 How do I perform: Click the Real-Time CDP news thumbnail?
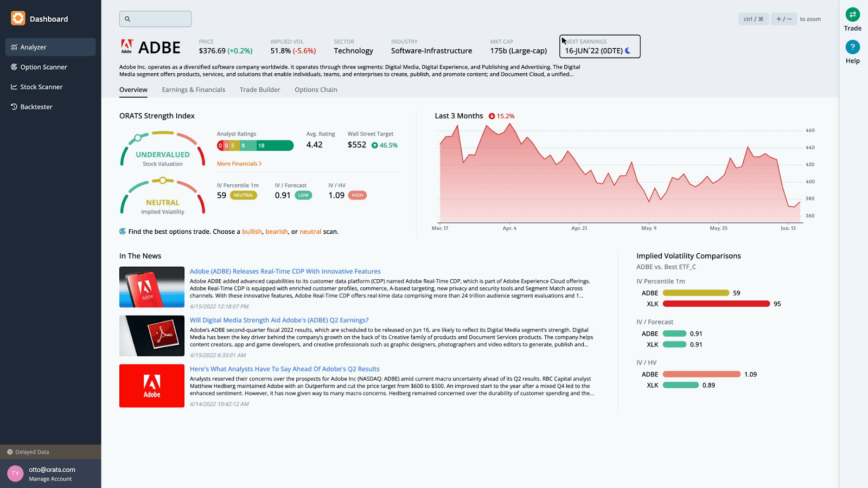[152, 287]
